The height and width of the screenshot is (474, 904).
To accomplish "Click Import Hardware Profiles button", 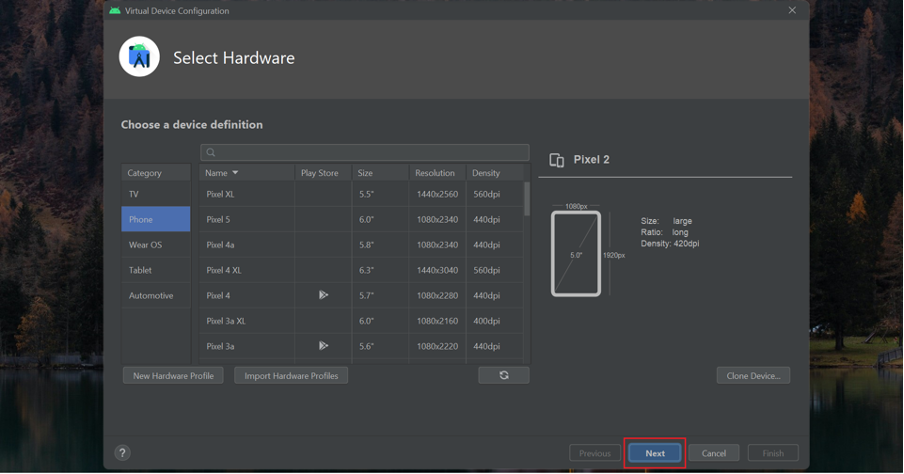I will [x=291, y=375].
